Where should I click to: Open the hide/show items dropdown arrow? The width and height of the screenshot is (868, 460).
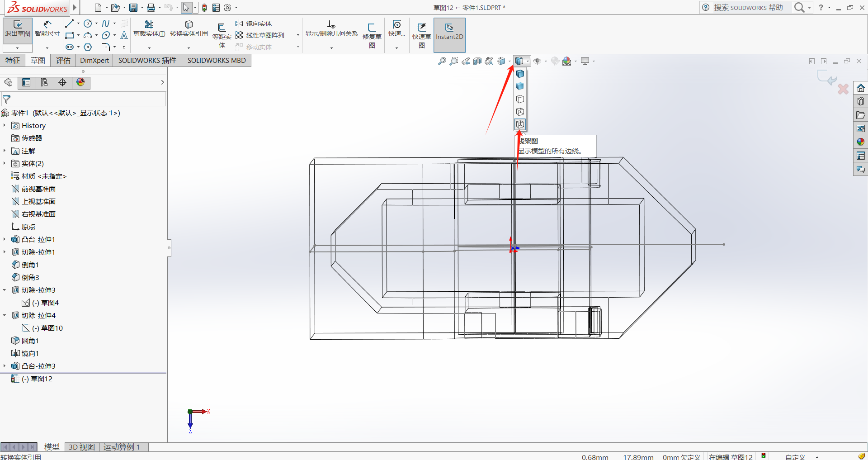point(546,62)
